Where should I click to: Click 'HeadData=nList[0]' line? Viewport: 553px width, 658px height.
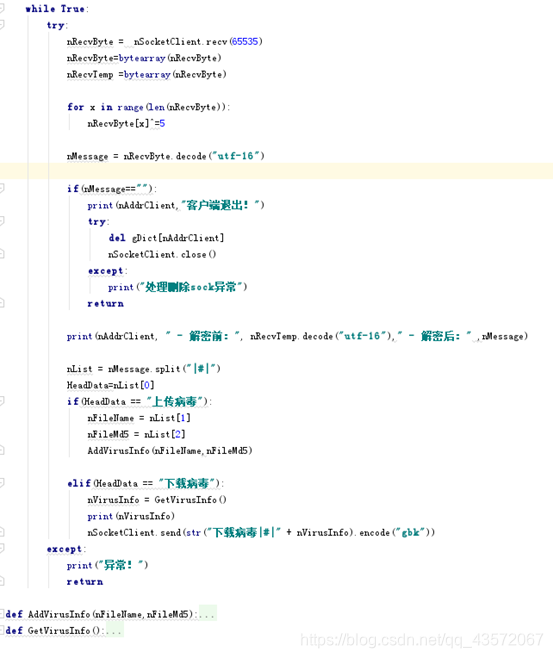point(110,385)
